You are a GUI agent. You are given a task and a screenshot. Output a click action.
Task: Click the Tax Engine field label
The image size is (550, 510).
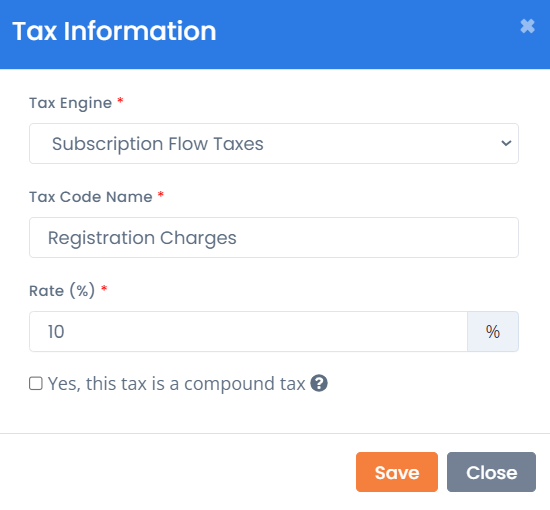click(x=71, y=103)
